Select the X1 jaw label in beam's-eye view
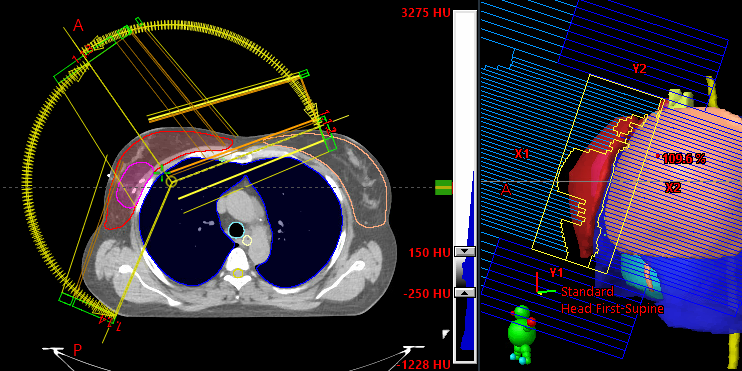742x371 pixels. (x=522, y=153)
